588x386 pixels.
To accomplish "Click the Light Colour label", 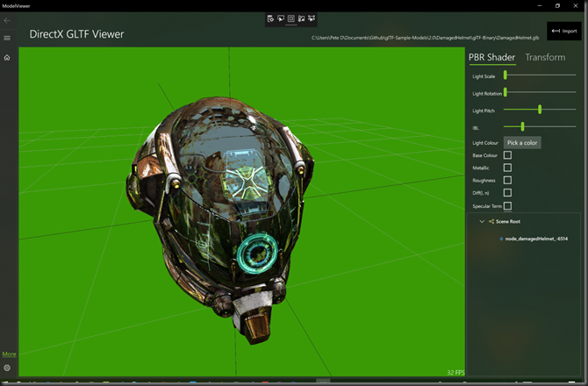I will pos(485,143).
